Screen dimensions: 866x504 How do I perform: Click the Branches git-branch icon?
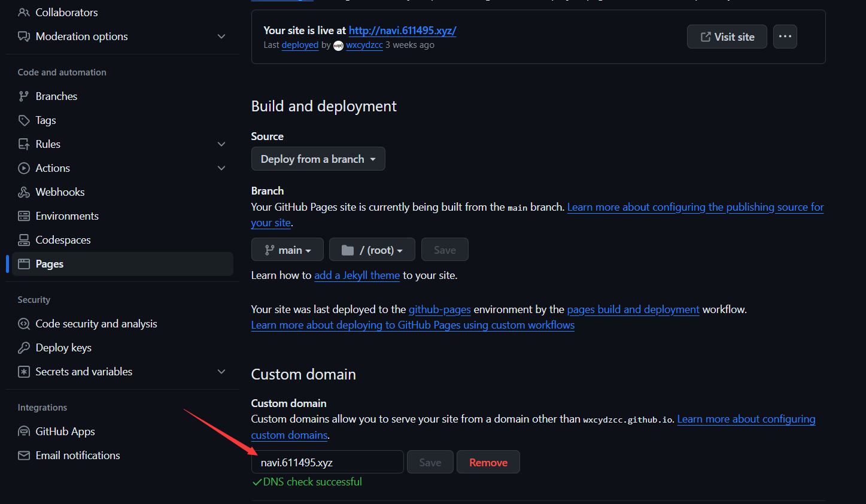(24, 96)
